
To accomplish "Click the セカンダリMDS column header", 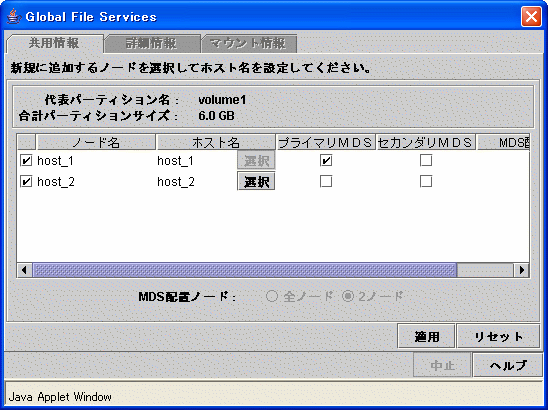I will coord(425,142).
